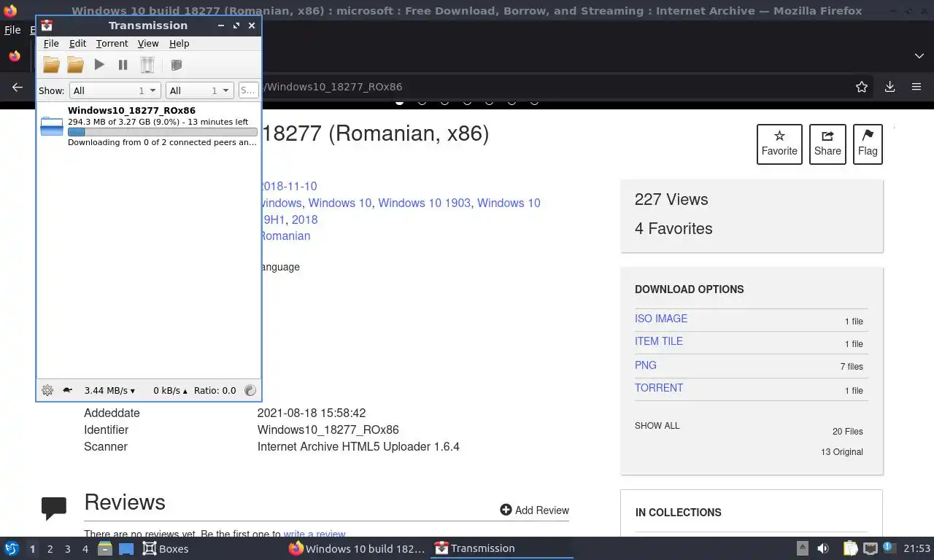Open Firefox list all tabs chevron
The height and width of the screenshot is (560, 934).
[919, 56]
